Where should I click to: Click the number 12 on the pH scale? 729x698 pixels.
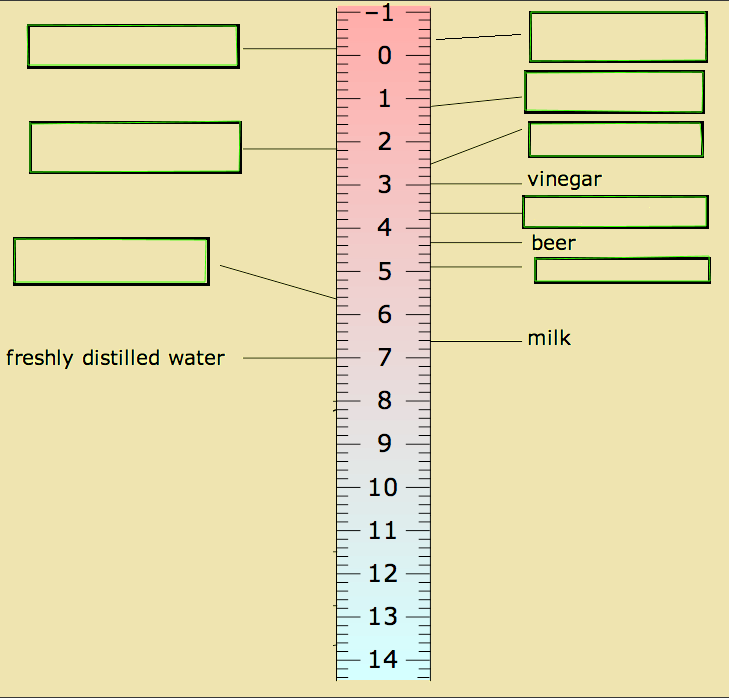coord(383,573)
